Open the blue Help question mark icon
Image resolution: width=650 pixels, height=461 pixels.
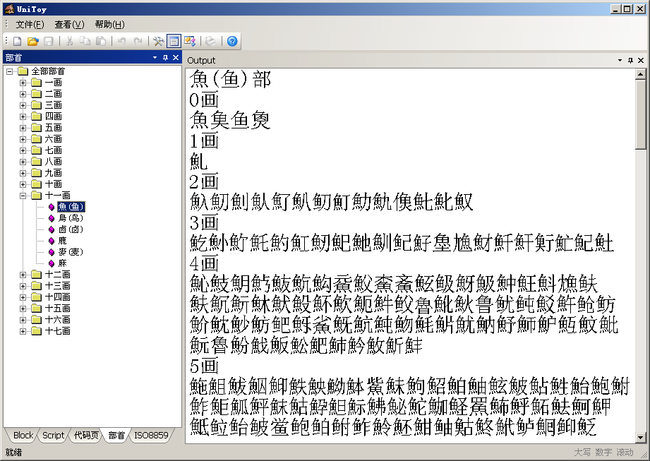[232, 41]
